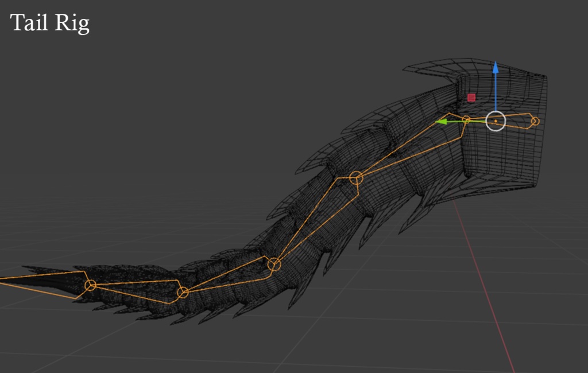Click the orange dot inside the gizmo circle
Screen dimensions: 588x373
(x=495, y=121)
